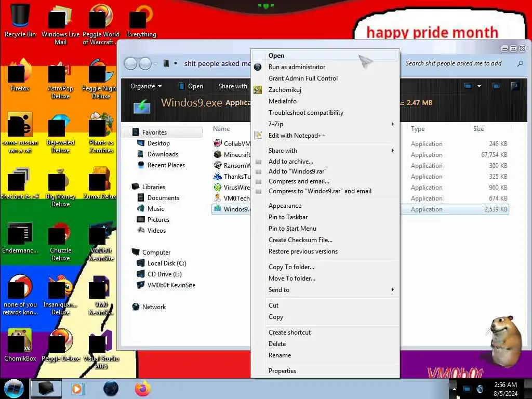
Task: Open the Everything desktop icon
Action: (x=141, y=20)
